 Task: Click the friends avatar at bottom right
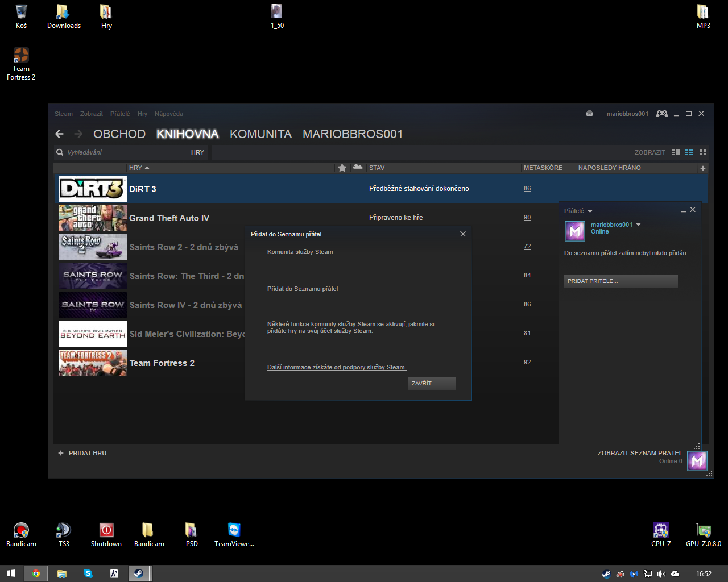click(x=697, y=460)
